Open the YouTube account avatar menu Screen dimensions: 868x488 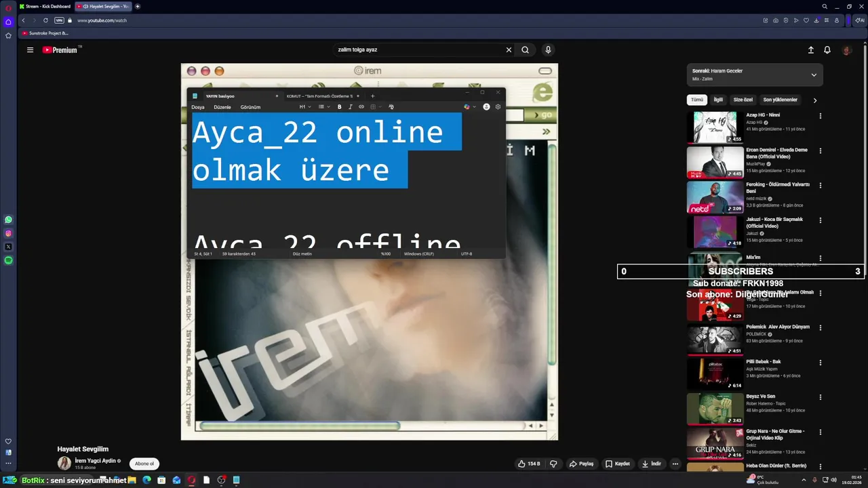click(847, 49)
